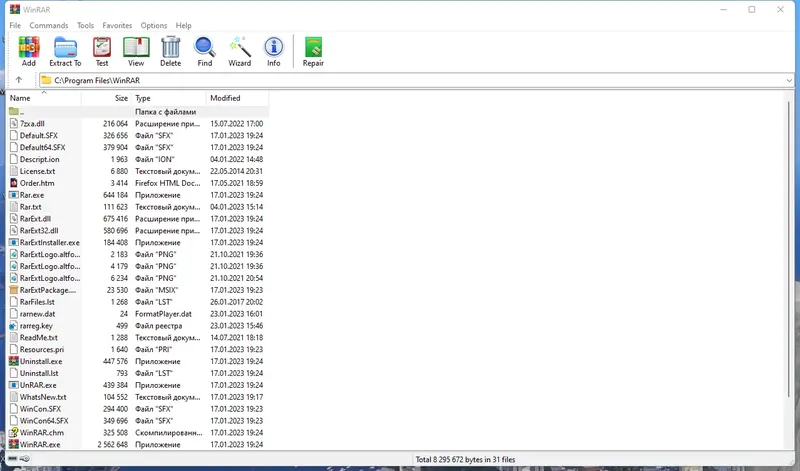
Task: Open the Commands menu
Action: (x=48, y=26)
